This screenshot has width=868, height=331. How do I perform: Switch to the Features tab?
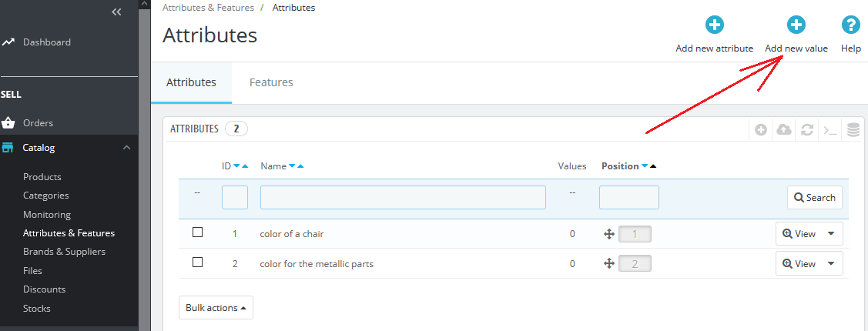[x=271, y=82]
